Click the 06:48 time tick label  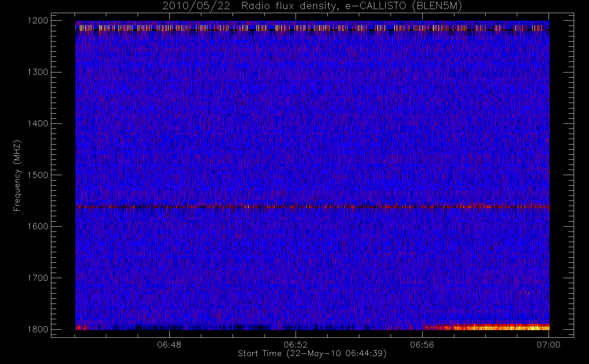click(x=169, y=345)
